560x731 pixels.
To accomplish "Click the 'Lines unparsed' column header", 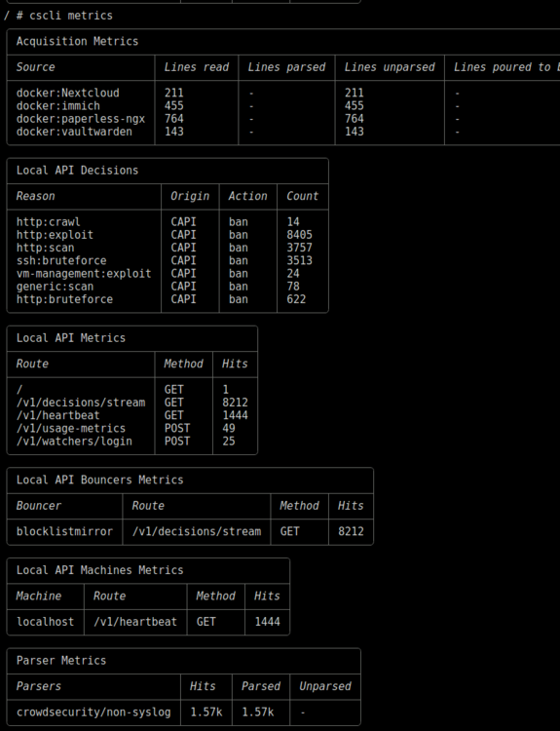I will 390,67.
